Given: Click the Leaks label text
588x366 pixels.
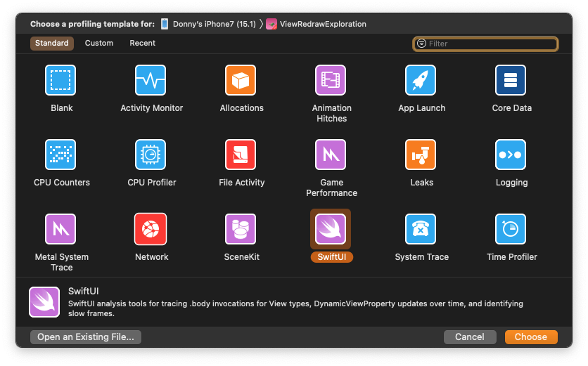Looking at the screenshot, I should click(x=422, y=183).
